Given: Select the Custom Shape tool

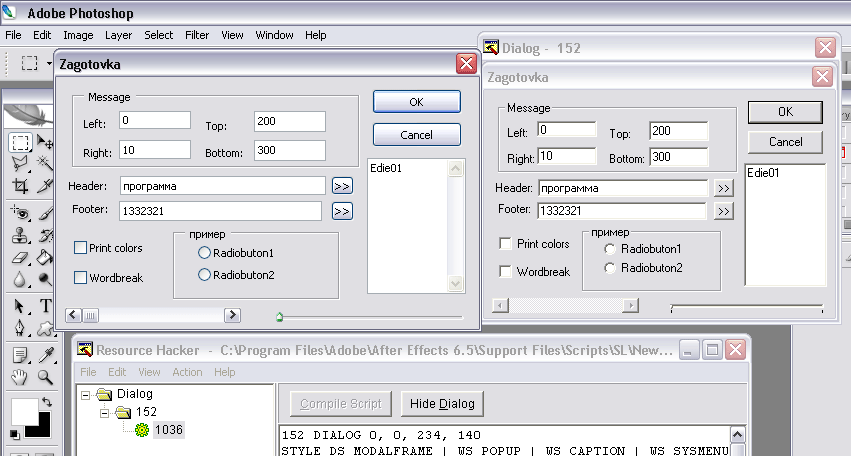Looking at the screenshot, I should point(45,328).
